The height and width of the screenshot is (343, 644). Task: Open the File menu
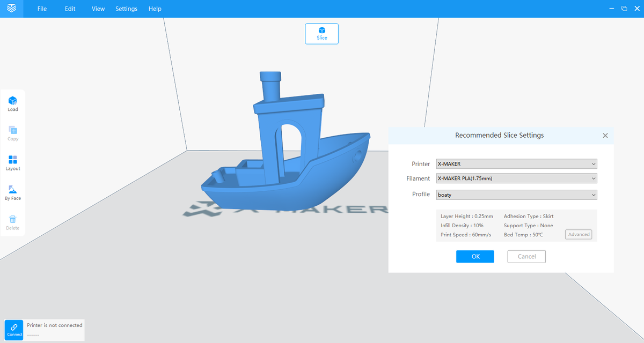coord(41,9)
